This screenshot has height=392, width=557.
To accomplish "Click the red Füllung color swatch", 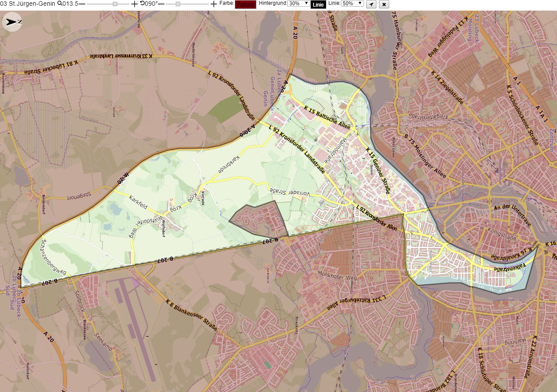I will point(245,4).
